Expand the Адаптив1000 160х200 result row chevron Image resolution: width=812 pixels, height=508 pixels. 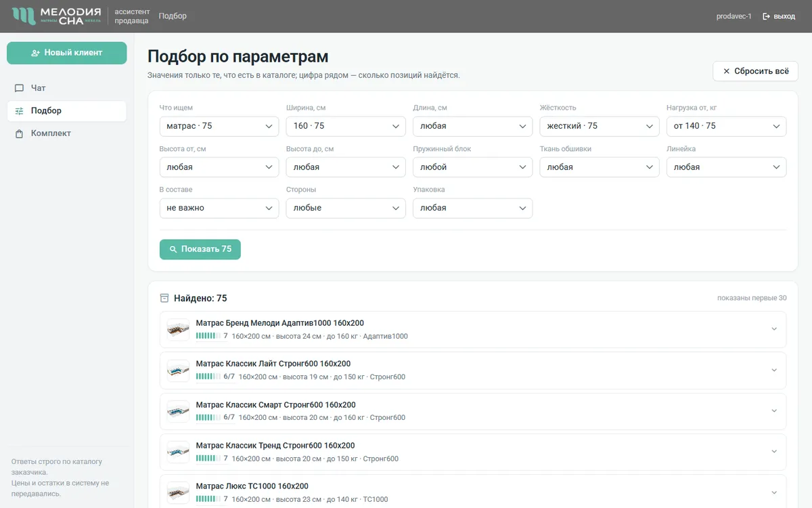pos(774,329)
